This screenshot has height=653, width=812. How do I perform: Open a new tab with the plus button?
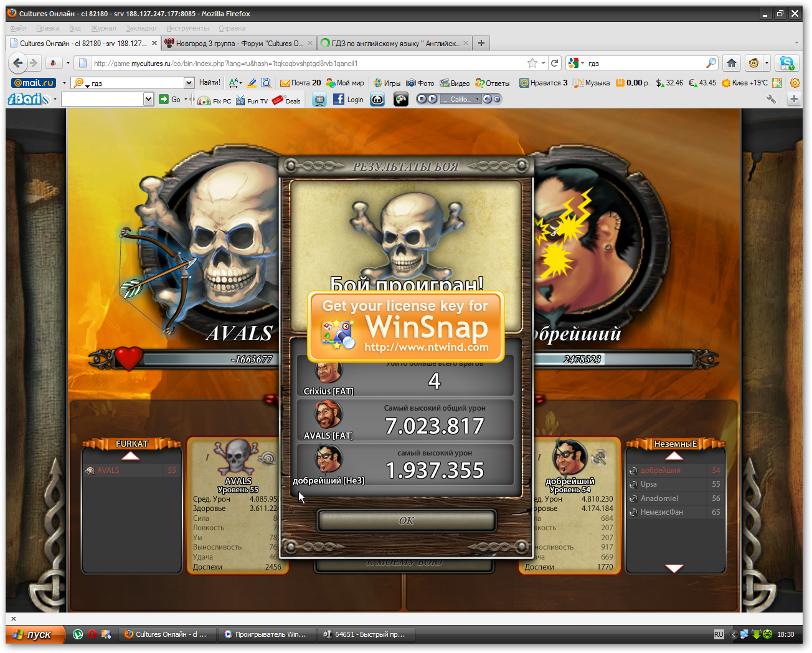click(x=481, y=43)
